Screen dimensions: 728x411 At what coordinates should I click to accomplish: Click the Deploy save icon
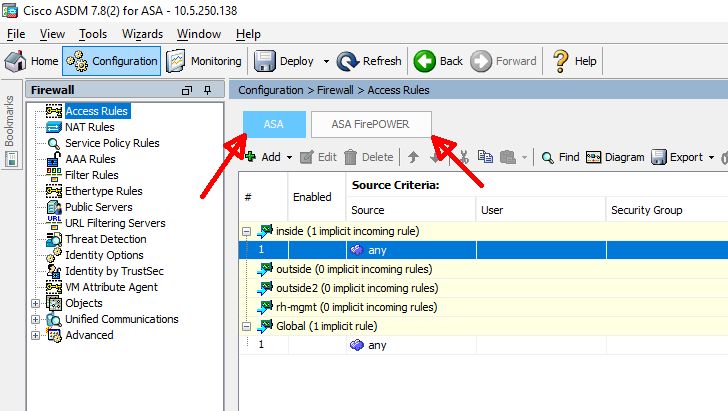point(265,61)
